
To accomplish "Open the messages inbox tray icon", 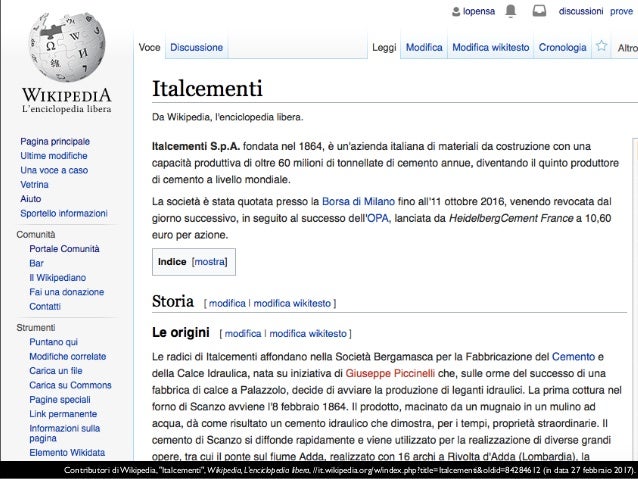I will coord(539,11).
